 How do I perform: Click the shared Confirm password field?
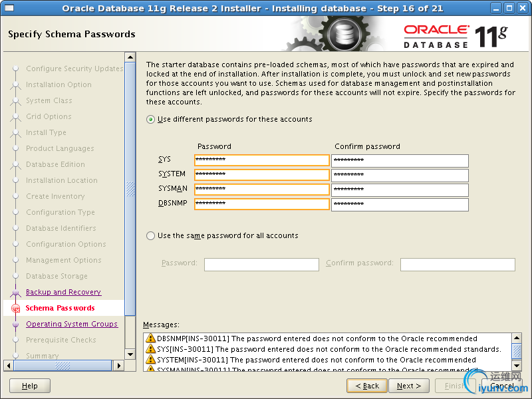pyautogui.click(x=458, y=264)
